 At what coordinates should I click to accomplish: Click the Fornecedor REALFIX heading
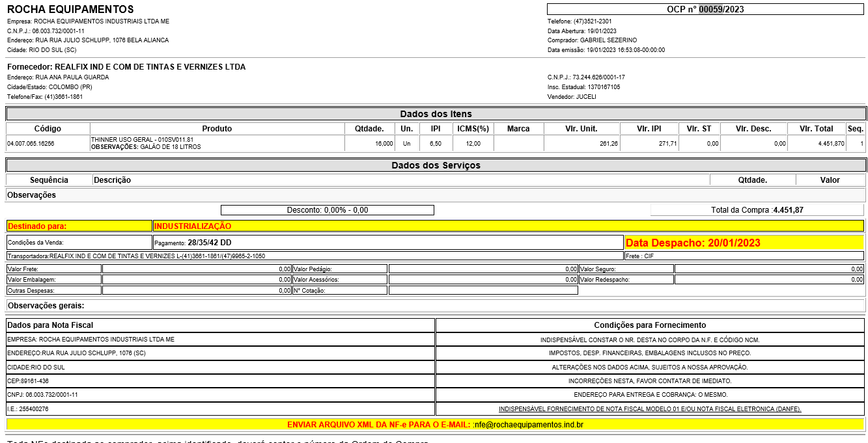click(x=126, y=67)
